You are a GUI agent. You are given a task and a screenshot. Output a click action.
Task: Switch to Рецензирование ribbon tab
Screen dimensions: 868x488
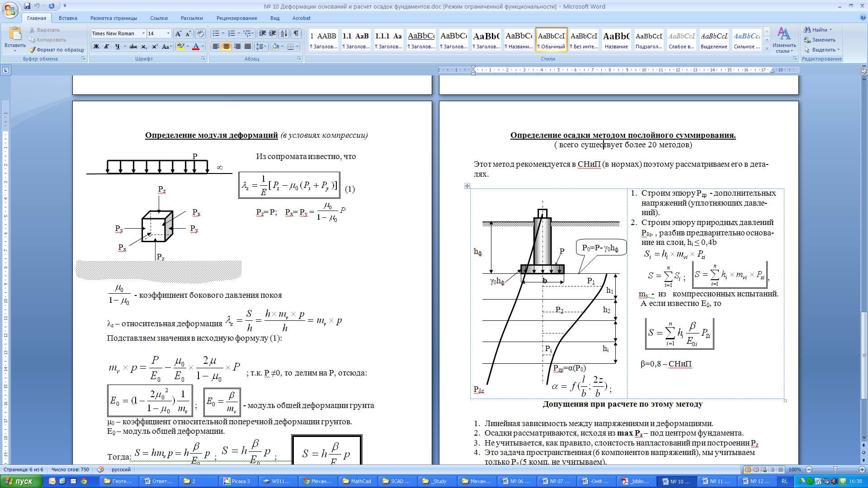pyautogui.click(x=236, y=18)
